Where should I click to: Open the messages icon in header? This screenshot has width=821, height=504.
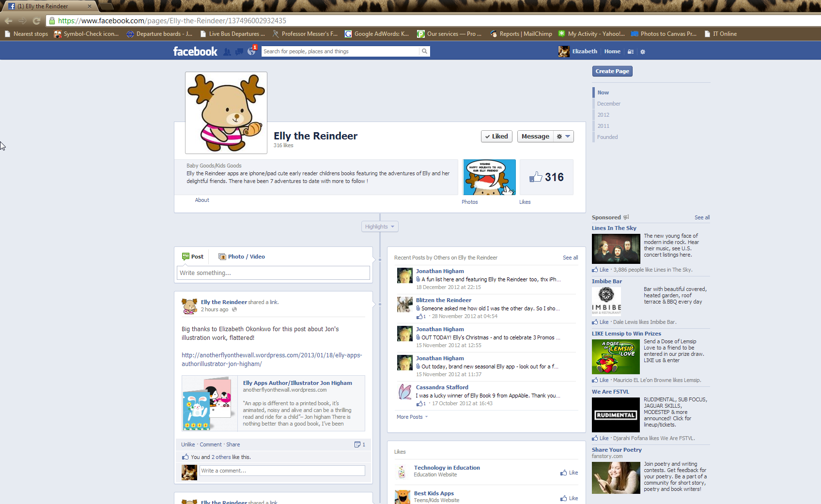click(239, 52)
